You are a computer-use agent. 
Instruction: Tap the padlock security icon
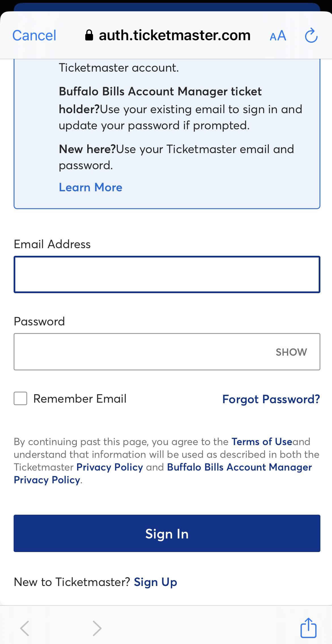point(89,36)
